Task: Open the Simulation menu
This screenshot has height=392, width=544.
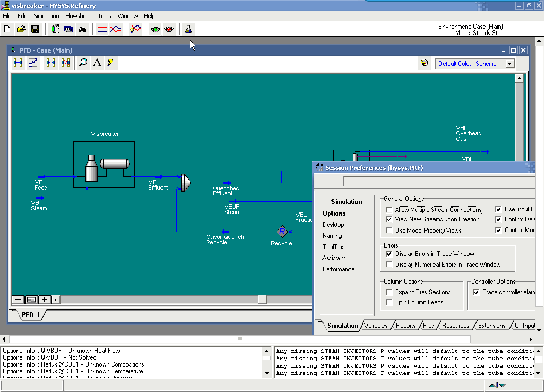Action: point(46,16)
